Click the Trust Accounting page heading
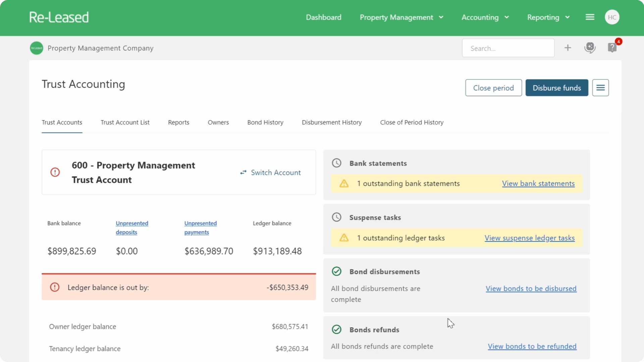644x362 pixels. coord(83,84)
